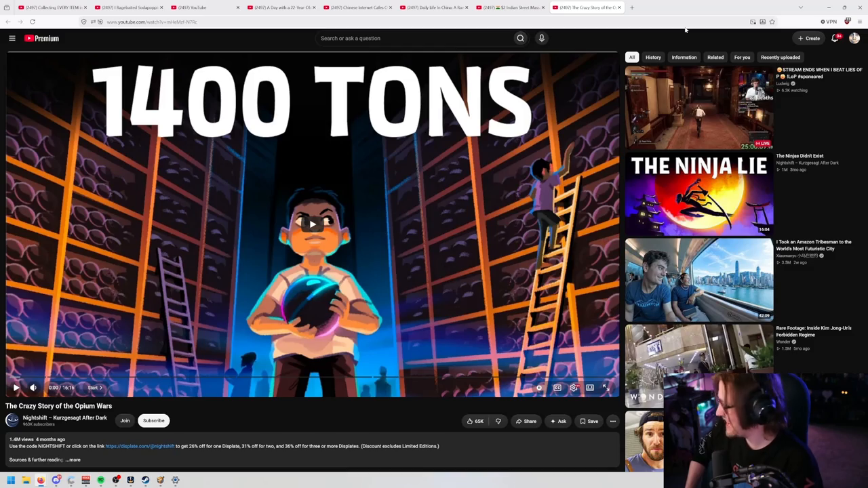The width and height of the screenshot is (868, 488).
Task: Open the Ludwig live stream thumbnail
Action: [699, 108]
